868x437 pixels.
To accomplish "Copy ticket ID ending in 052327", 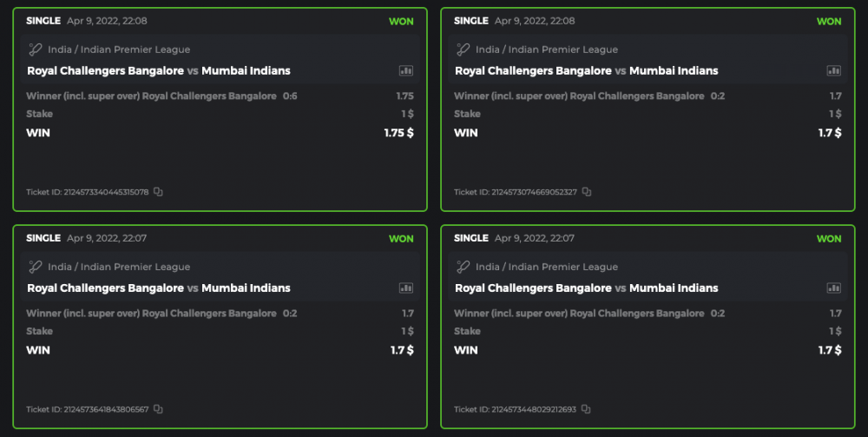I will 587,192.
